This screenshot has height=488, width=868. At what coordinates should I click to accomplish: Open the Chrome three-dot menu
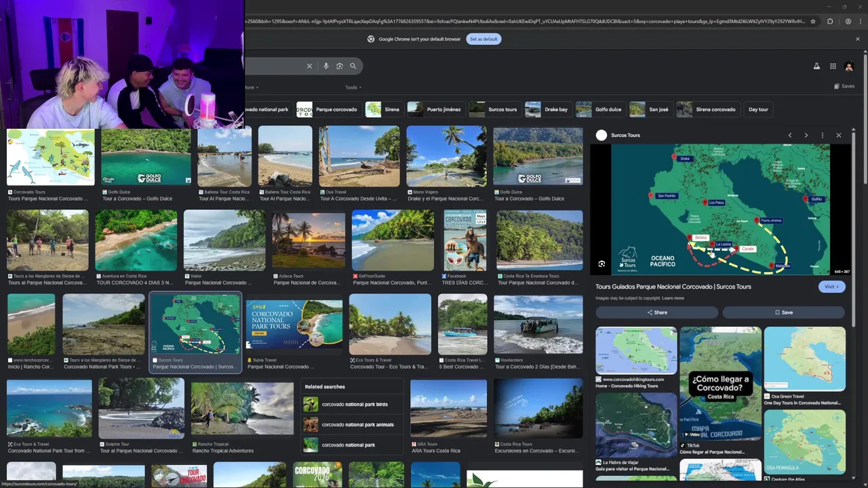860,21
